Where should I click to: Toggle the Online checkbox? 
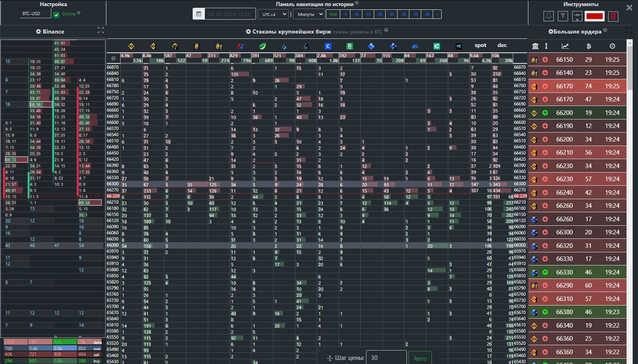pyautogui.click(x=56, y=15)
